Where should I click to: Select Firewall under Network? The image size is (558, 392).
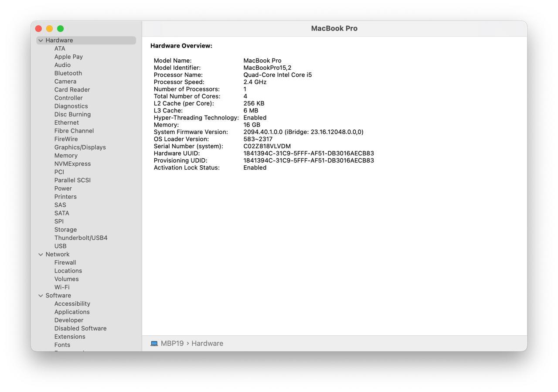tap(65, 262)
